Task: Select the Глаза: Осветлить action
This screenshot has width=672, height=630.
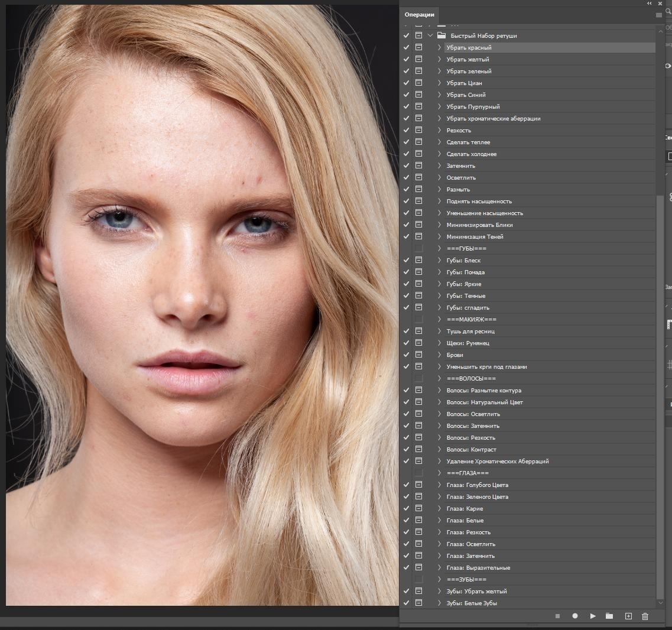Action: coord(550,544)
